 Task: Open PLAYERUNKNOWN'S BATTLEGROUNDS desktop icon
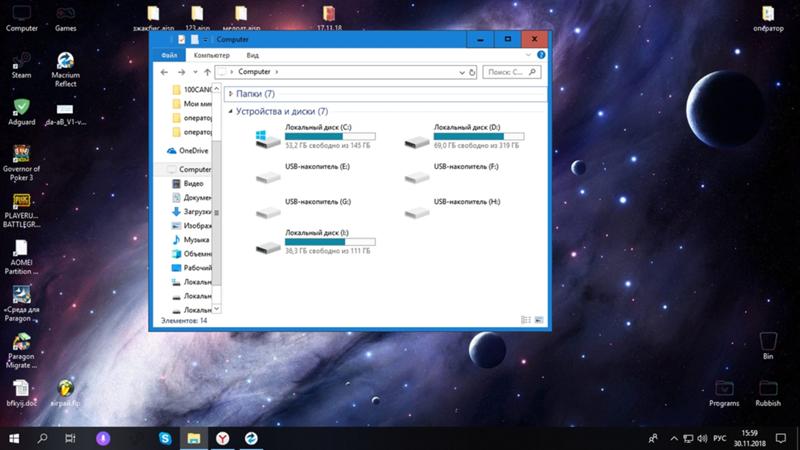21,210
